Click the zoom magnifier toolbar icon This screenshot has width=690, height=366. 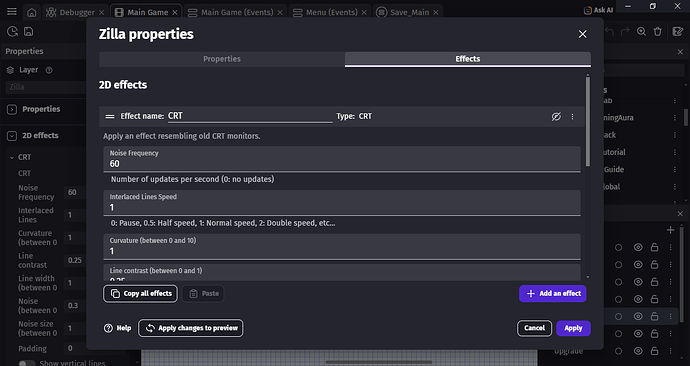[642, 31]
